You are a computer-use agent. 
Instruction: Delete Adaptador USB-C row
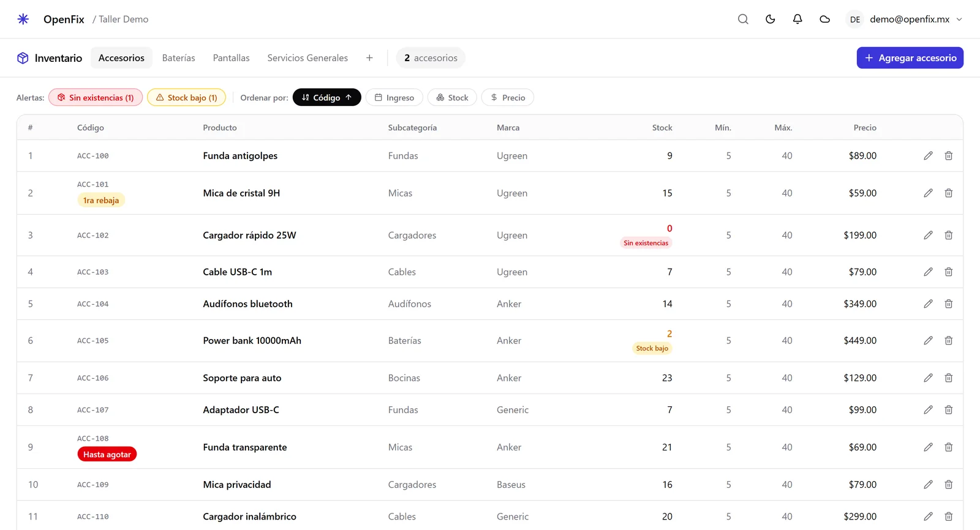point(949,409)
